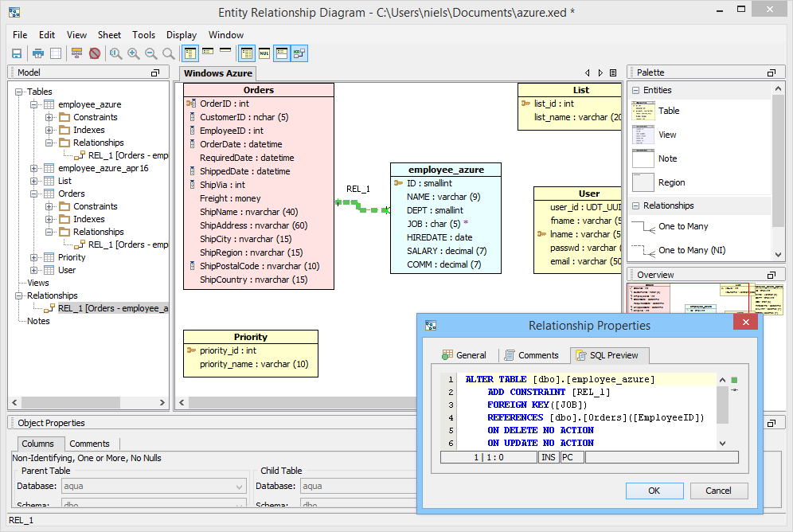793x532 pixels.
Task: Click the Overview diagram thumbnail
Action: (705, 299)
